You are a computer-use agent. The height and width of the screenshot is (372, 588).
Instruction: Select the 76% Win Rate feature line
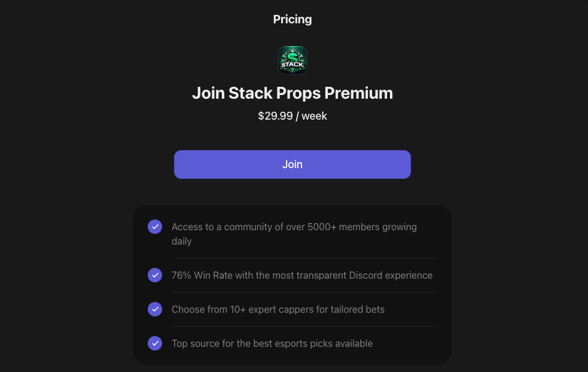[x=301, y=275]
